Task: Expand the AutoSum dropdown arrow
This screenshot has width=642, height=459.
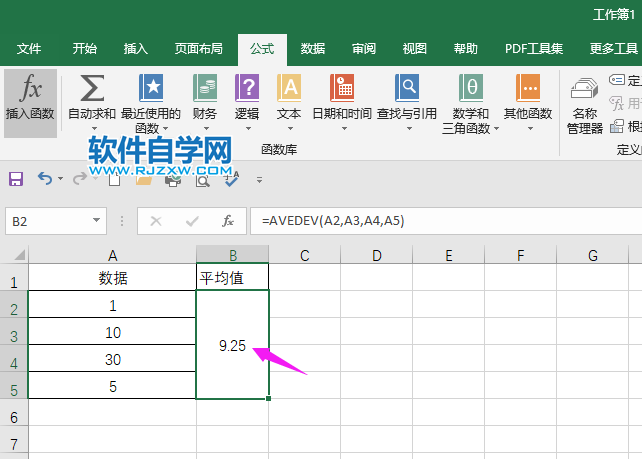Action: coord(94,129)
